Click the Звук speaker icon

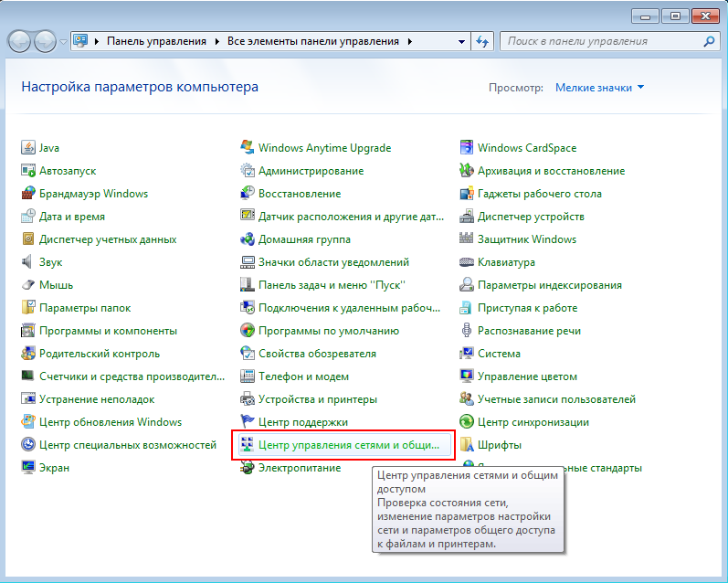(x=27, y=261)
